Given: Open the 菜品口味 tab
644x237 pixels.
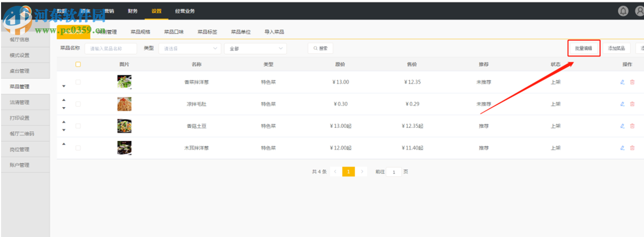Looking at the screenshot, I should click(174, 32).
